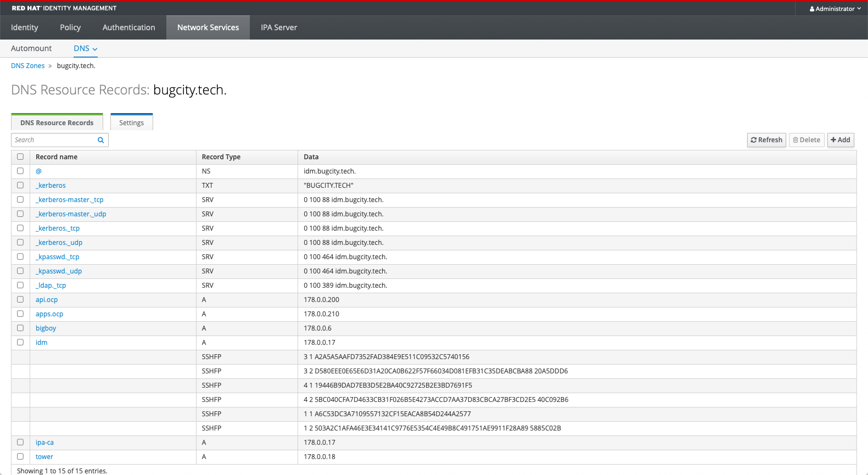Viewport: 868px width, 475px height.
Task: Check the box for the @ record
Action: (20, 171)
